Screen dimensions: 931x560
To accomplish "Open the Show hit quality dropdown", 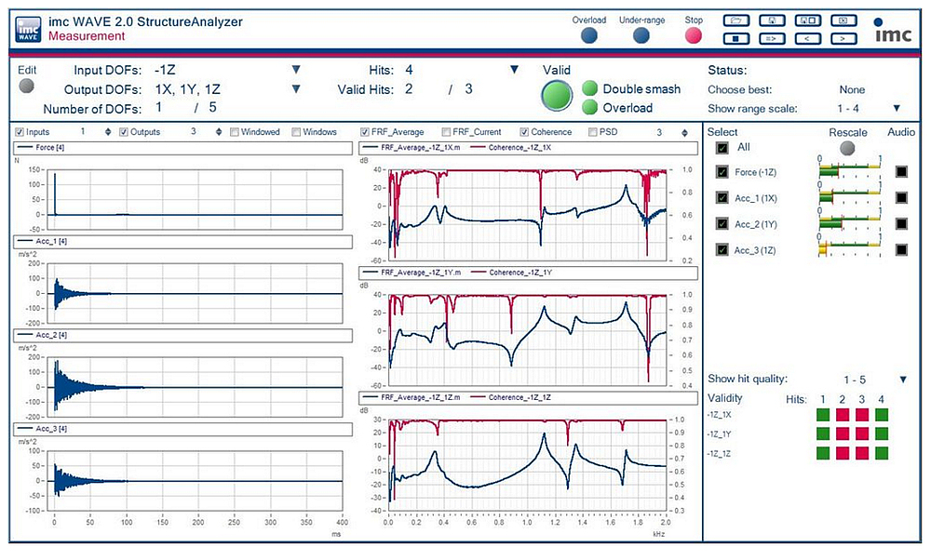I will coord(903,379).
